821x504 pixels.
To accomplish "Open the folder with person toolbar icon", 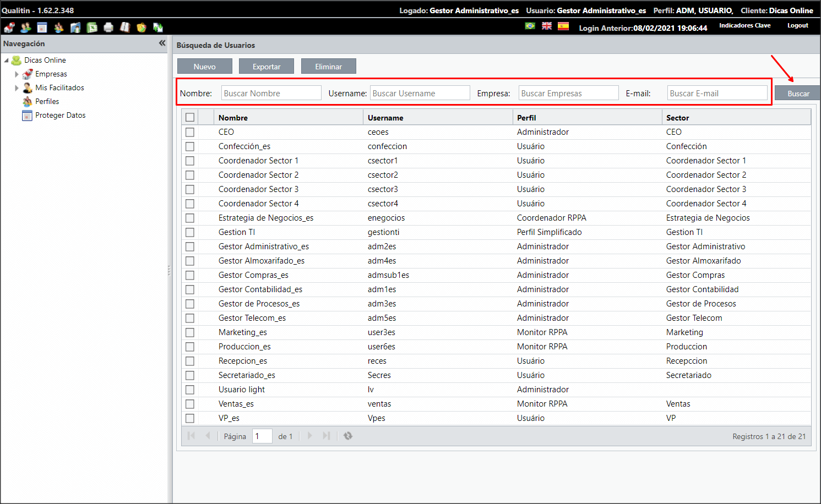I will coord(75,28).
